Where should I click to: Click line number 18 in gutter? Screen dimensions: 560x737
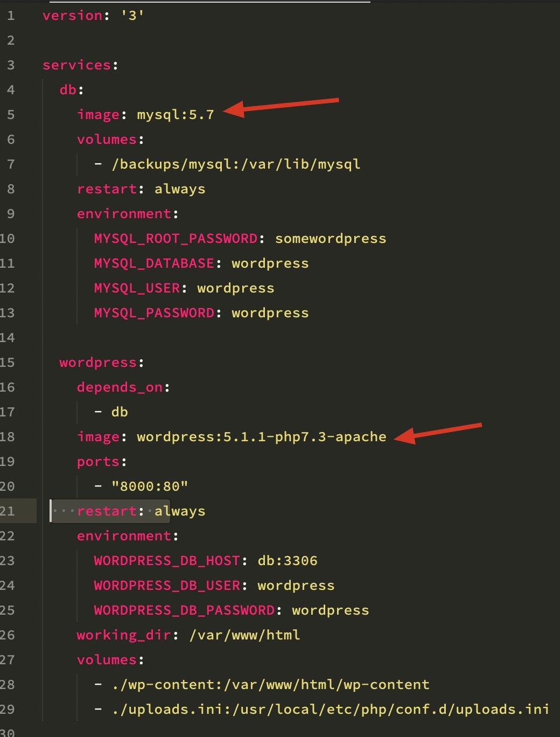click(8, 437)
